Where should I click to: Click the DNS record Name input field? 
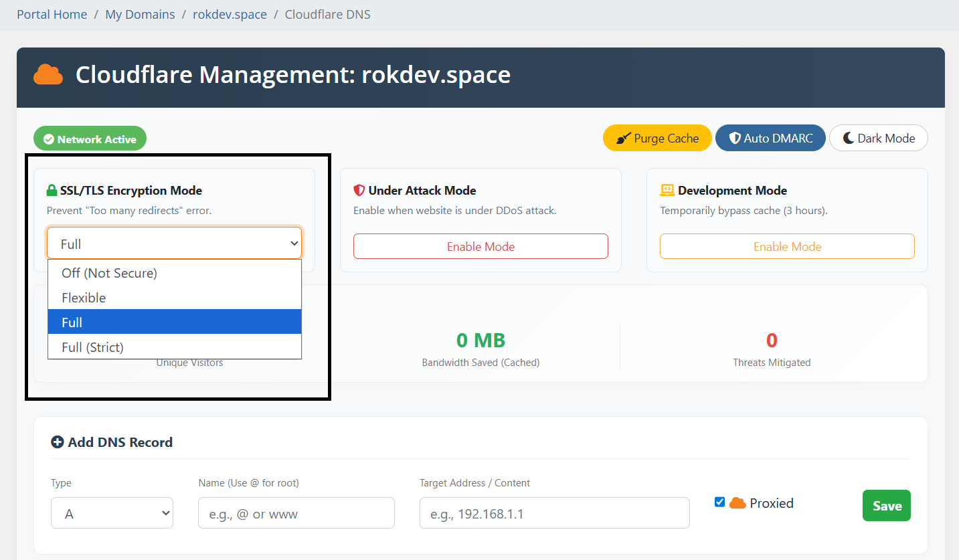pos(296,512)
